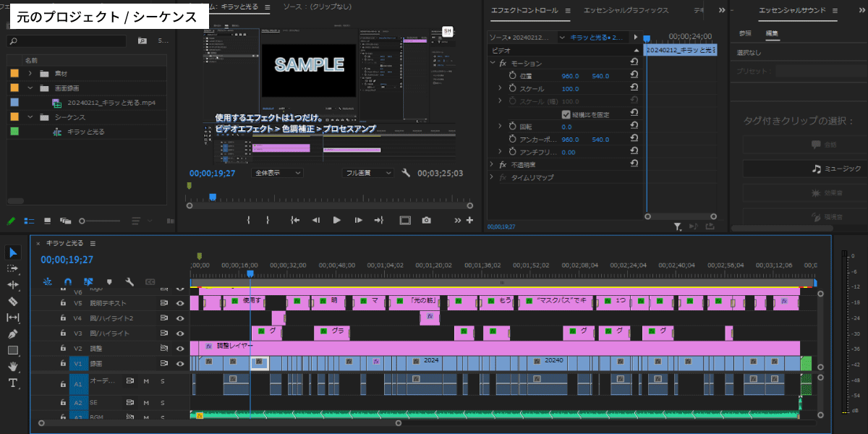The width and height of the screenshot is (868, 434).
Task: Click the Export Frame camera icon
Action: click(427, 221)
